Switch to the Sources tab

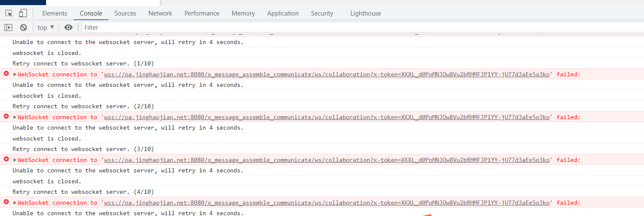pos(125,13)
